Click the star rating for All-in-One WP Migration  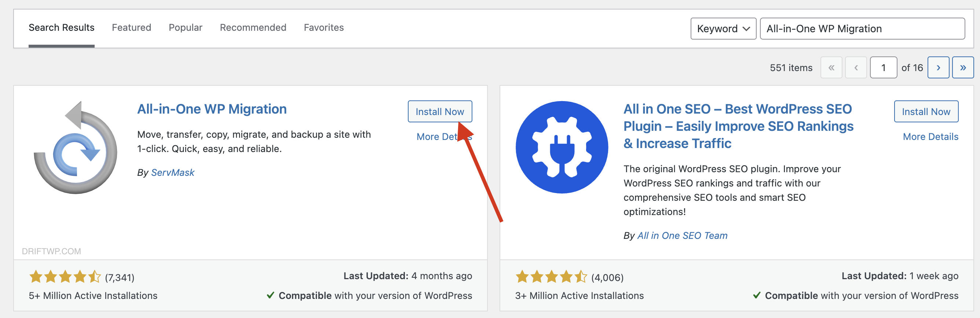(x=65, y=277)
